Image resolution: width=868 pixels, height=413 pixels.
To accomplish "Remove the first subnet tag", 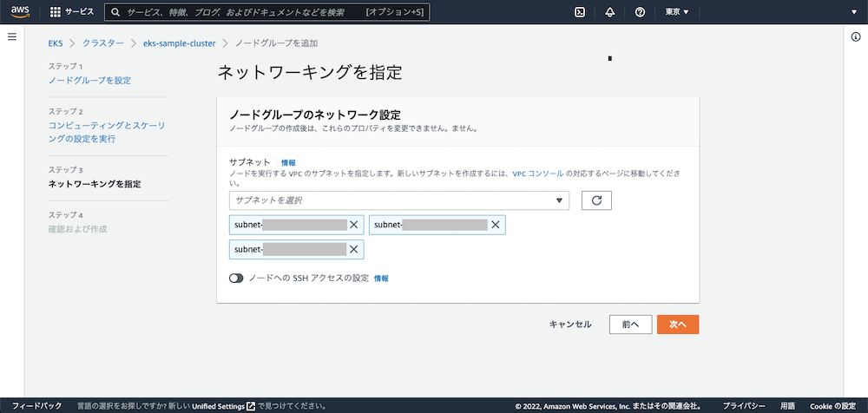I will pos(353,225).
